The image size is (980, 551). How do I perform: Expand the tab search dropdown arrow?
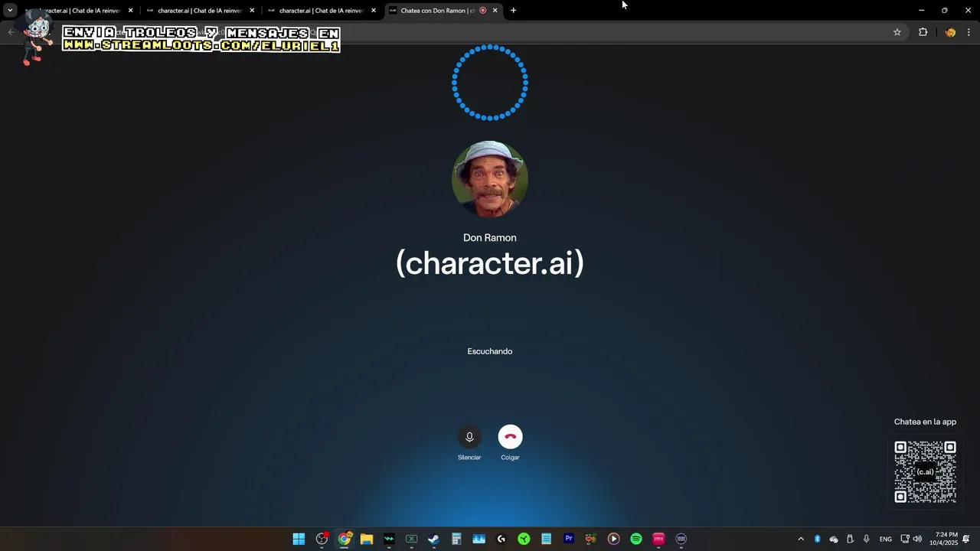(10, 11)
